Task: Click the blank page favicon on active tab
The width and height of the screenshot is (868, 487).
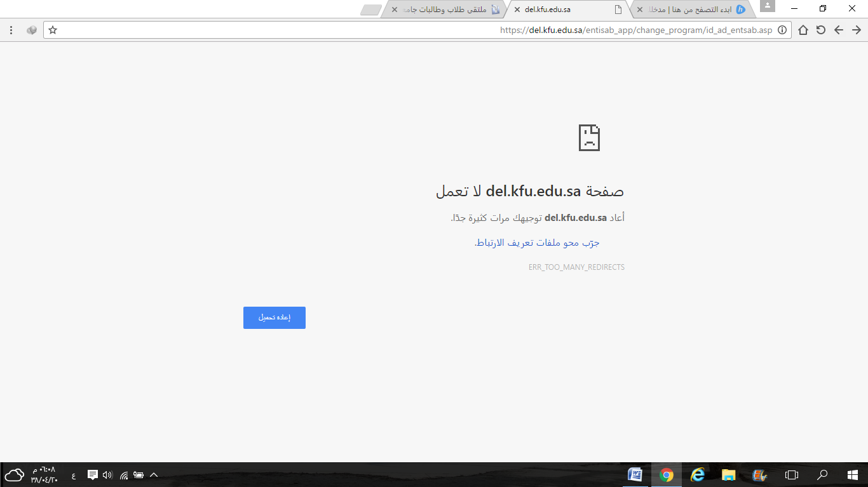Action: [618, 10]
